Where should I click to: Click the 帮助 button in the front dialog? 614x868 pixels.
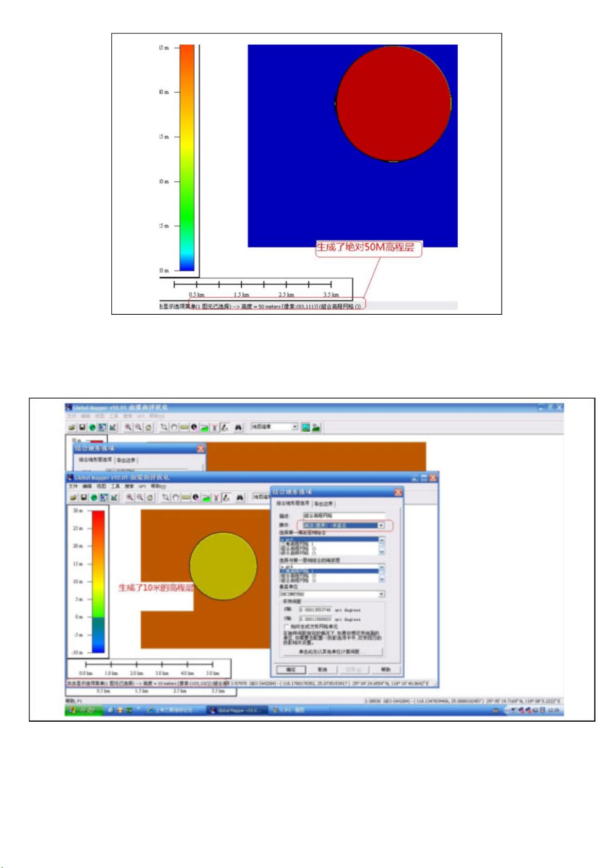point(386,669)
